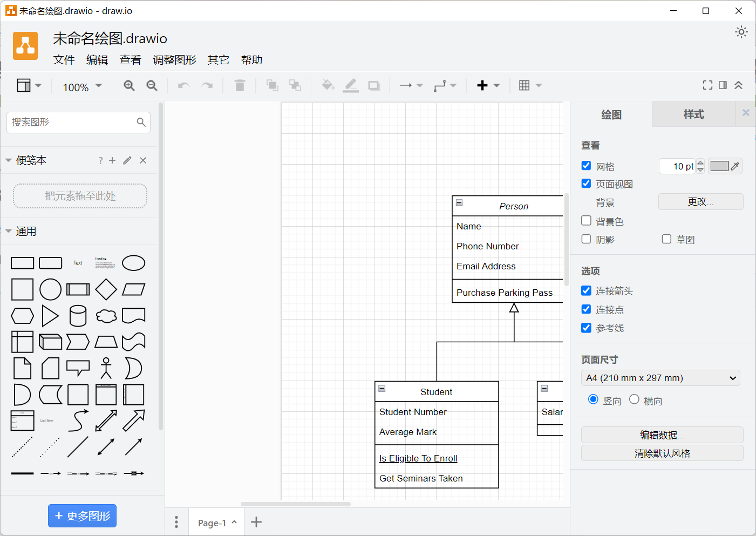Uncheck the 连接点 checkbox

coord(586,309)
